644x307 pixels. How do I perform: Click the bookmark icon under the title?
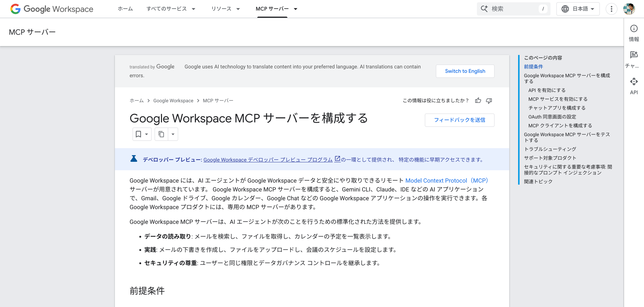(x=138, y=134)
